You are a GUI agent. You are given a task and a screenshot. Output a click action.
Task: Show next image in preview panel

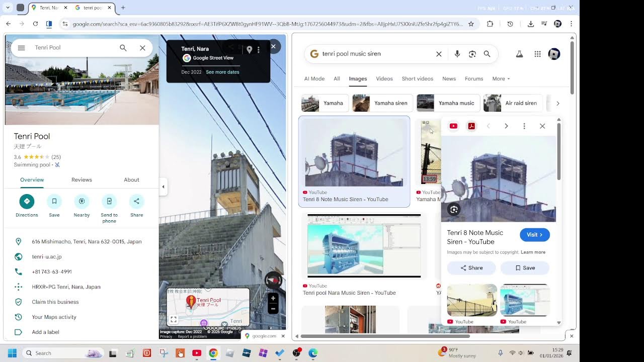[506, 126]
